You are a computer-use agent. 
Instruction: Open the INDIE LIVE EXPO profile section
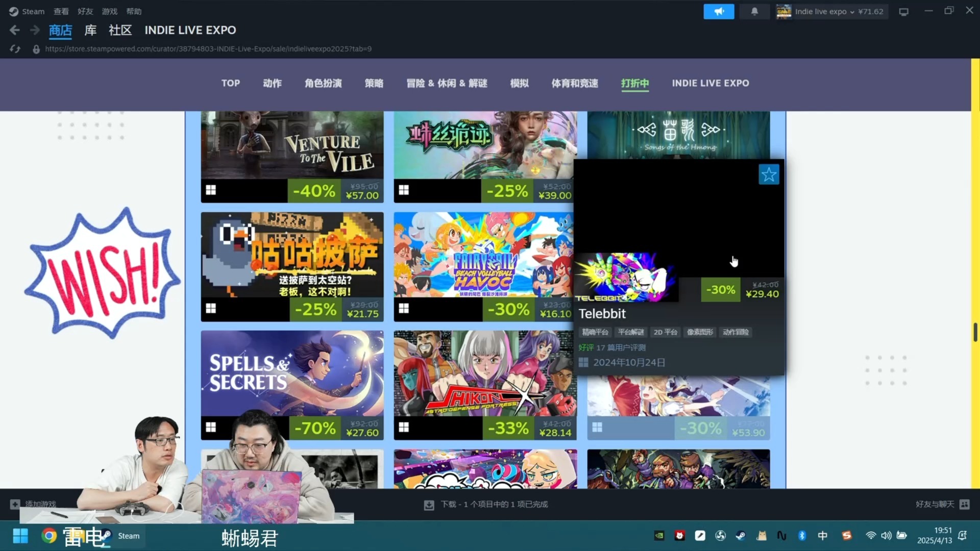(x=190, y=31)
